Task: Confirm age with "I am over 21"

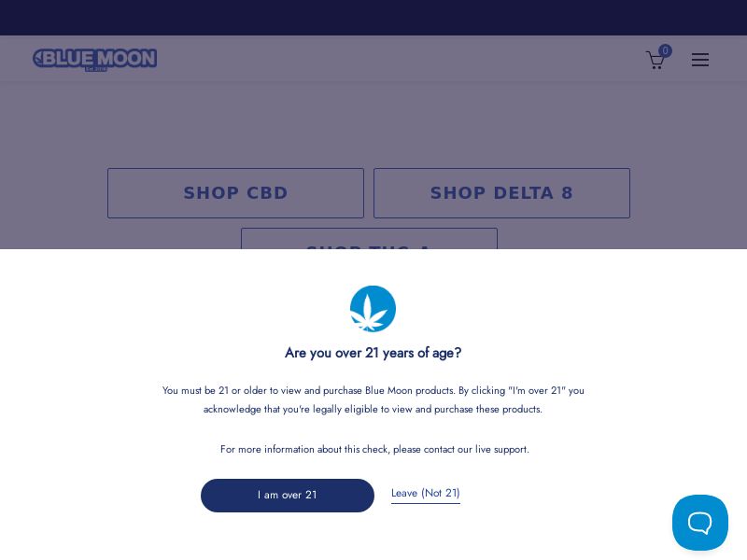Action: [288, 496]
